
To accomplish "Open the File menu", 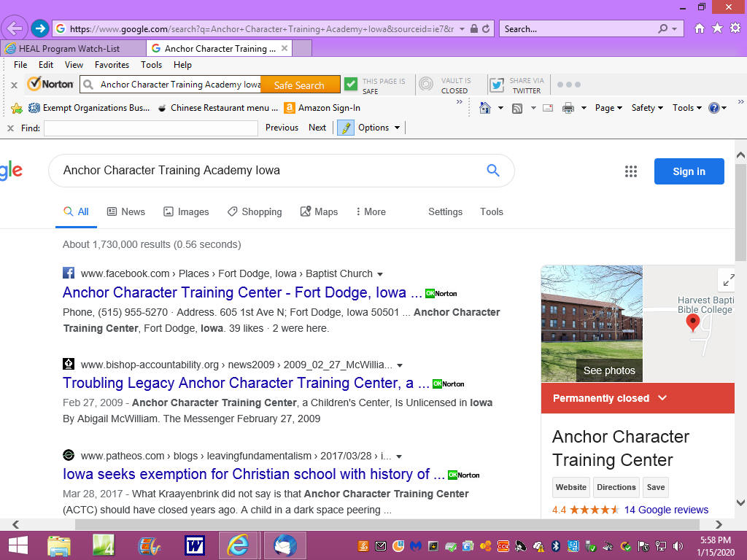I will click(x=20, y=65).
